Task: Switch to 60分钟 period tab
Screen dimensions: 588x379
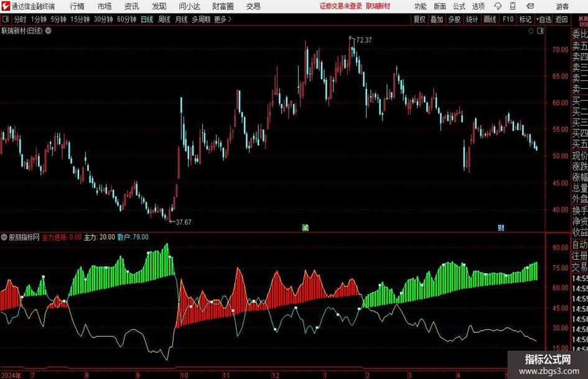Action: click(x=127, y=19)
